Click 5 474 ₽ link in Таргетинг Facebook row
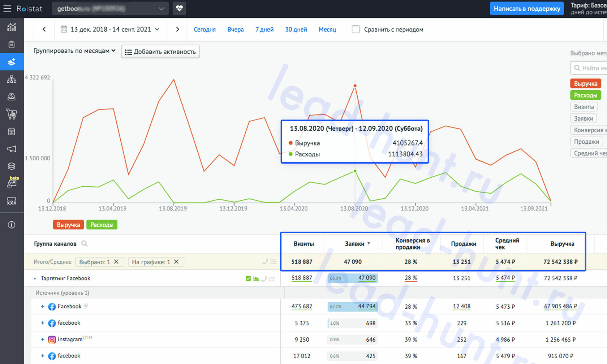 coord(505,278)
